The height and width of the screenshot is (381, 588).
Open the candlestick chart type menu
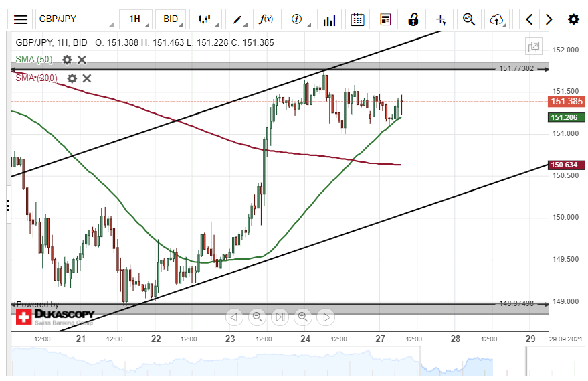205,19
